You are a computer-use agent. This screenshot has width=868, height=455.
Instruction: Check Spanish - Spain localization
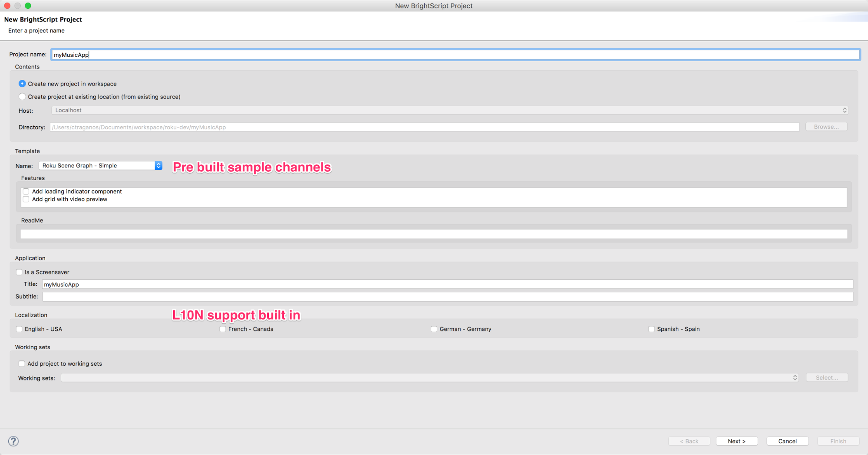[x=651, y=329]
